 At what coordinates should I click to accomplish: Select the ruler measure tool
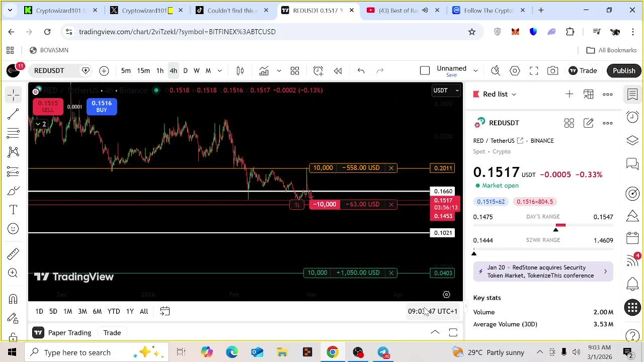click(x=14, y=254)
